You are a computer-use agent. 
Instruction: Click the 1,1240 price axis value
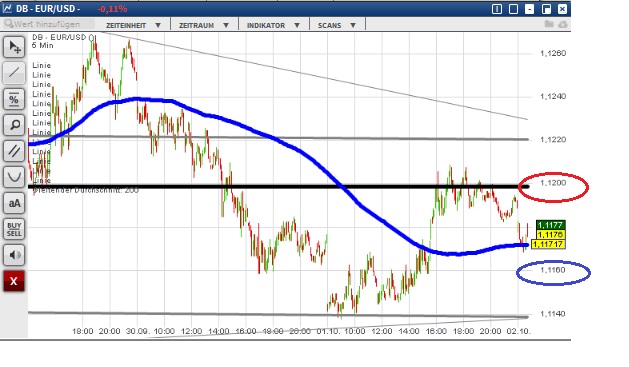coord(553,96)
